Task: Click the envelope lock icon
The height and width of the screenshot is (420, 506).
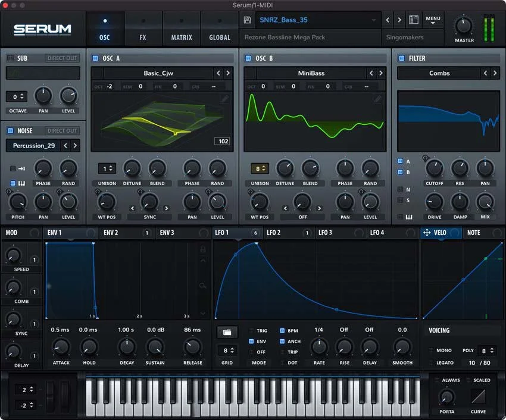Action: (202, 249)
